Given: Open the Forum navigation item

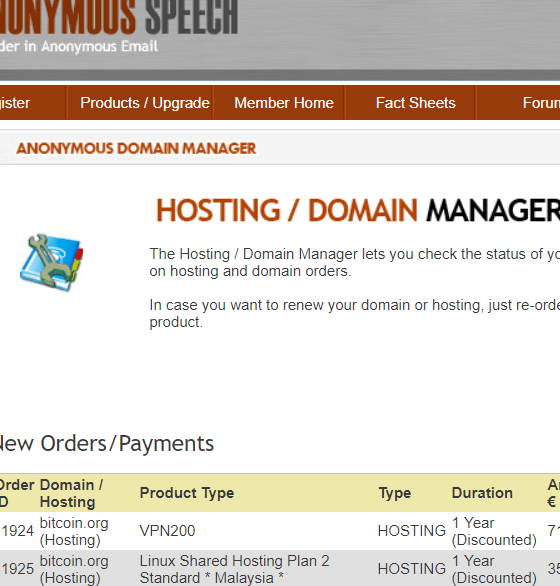Looking at the screenshot, I should (x=541, y=103).
